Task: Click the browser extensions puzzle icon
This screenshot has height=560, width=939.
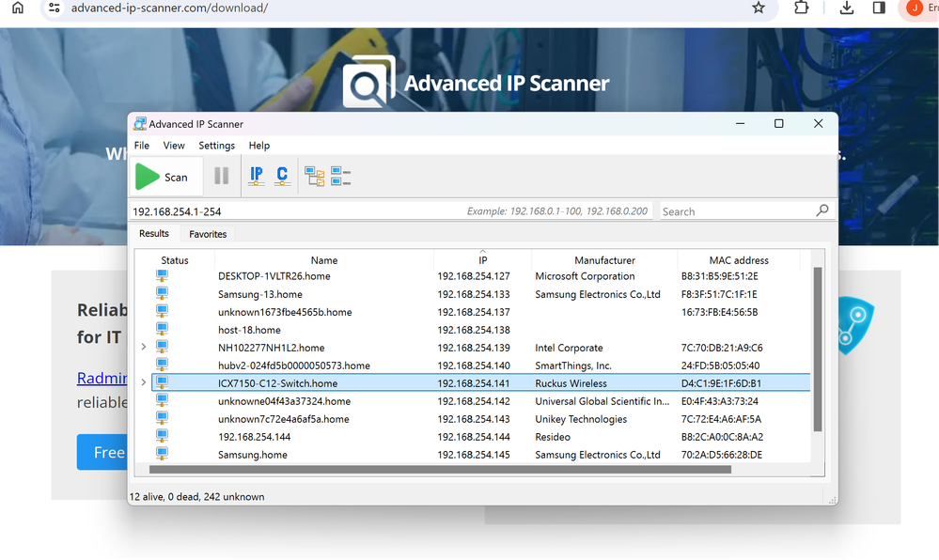Action: pos(802,9)
